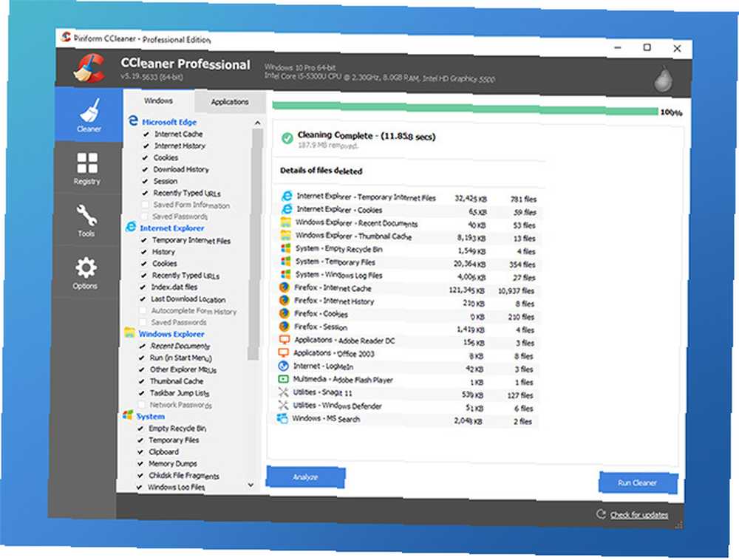Enable Autocomplete Form History checkbox
Image resolution: width=739 pixels, height=560 pixels.
(x=143, y=310)
